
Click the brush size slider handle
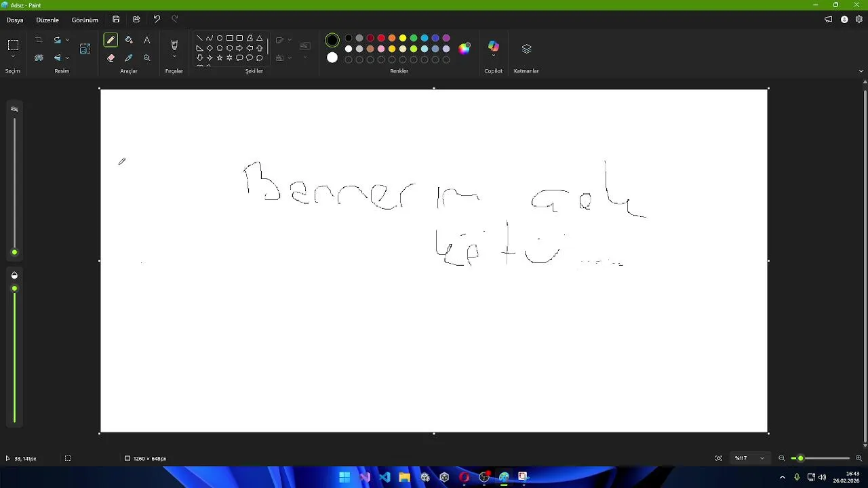coord(14,253)
